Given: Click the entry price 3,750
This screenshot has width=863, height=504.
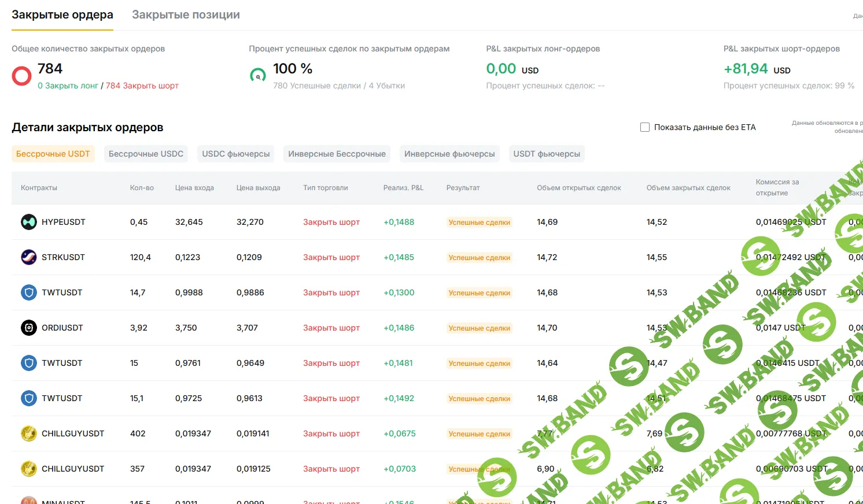Looking at the screenshot, I should click(186, 328).
